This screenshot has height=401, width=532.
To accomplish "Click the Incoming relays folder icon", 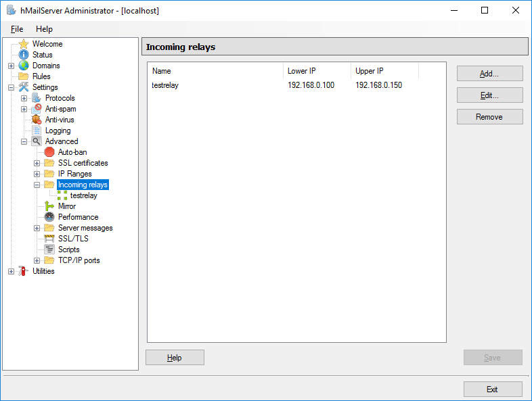I will pos(49,185).
